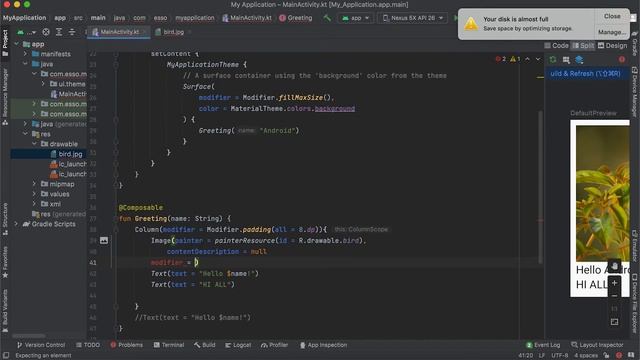Click the red errors count indicator in editor
Viewport: 640px width, 360px height.
501,59
